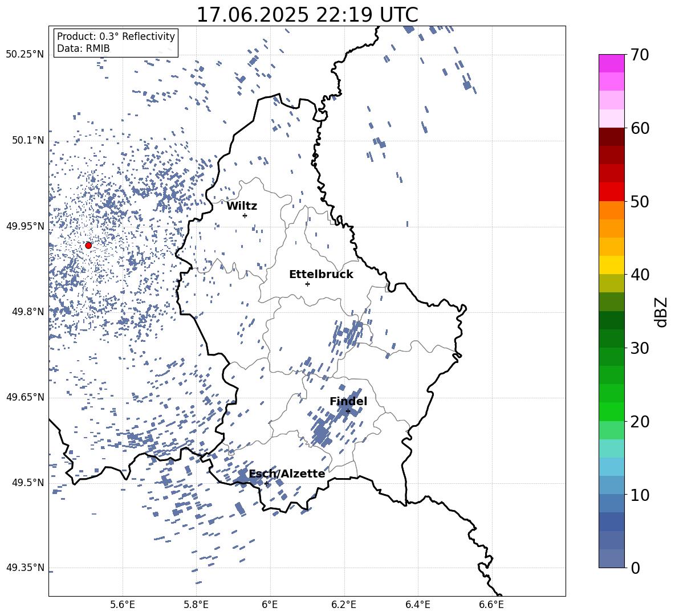
Task: Click the 6.2°E longitude label
Action: (344, 605)
